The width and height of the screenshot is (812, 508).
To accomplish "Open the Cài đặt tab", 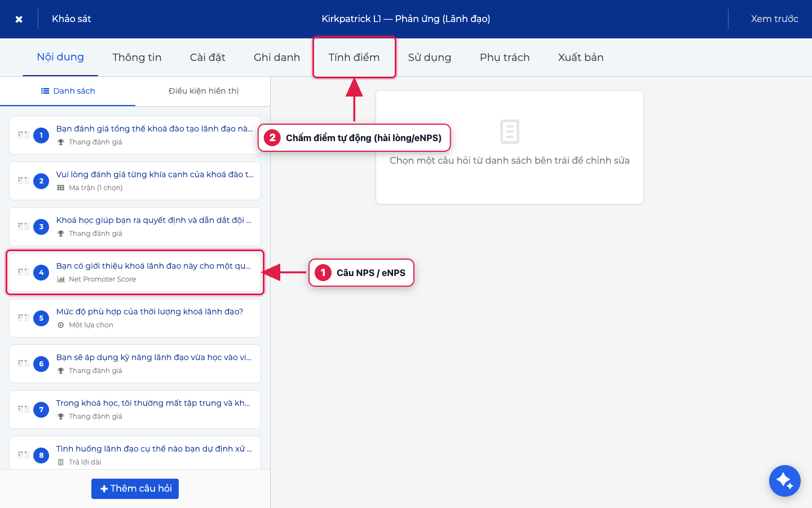I will 208,57.
